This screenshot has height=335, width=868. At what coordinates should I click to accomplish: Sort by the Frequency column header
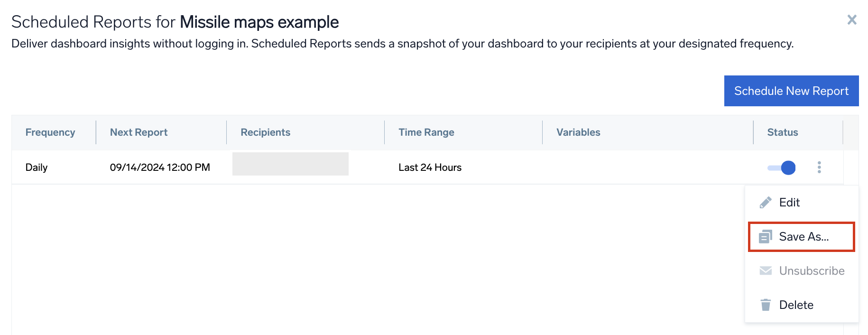coord(50,132)
